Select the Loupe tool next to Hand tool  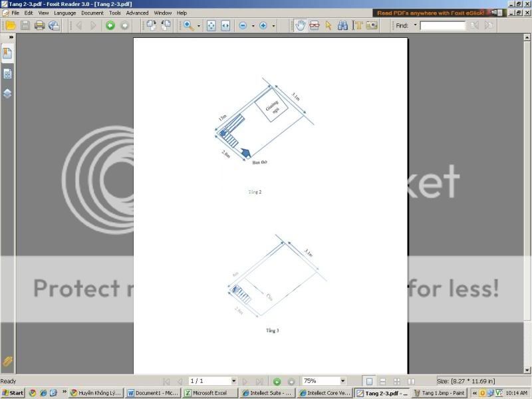coord(314,26)
